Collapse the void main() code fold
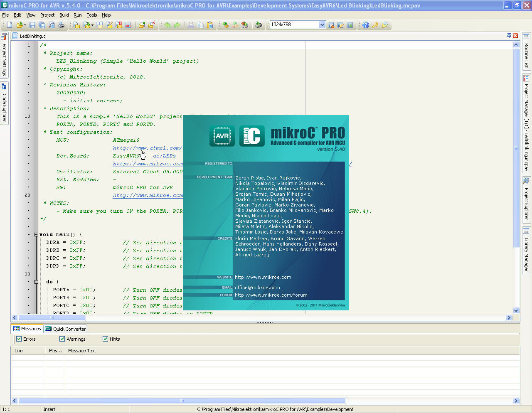The height and width of the screenshot is (413, 532). (x=36, y=234)
